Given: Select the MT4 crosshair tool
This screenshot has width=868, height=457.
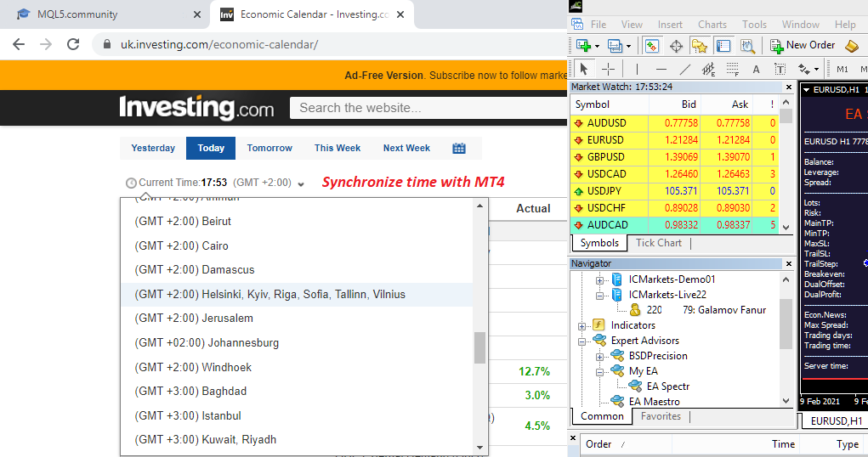Looking at the screenshot, I should [x=608, y=69].
